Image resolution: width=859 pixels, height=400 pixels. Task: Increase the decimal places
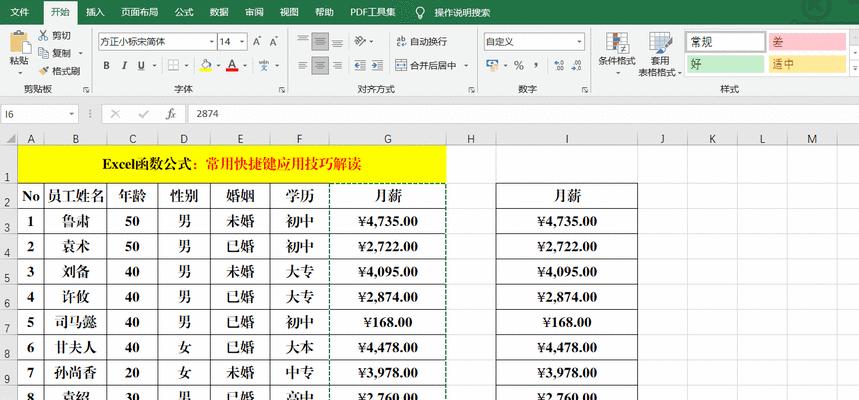tap(559, 66)
